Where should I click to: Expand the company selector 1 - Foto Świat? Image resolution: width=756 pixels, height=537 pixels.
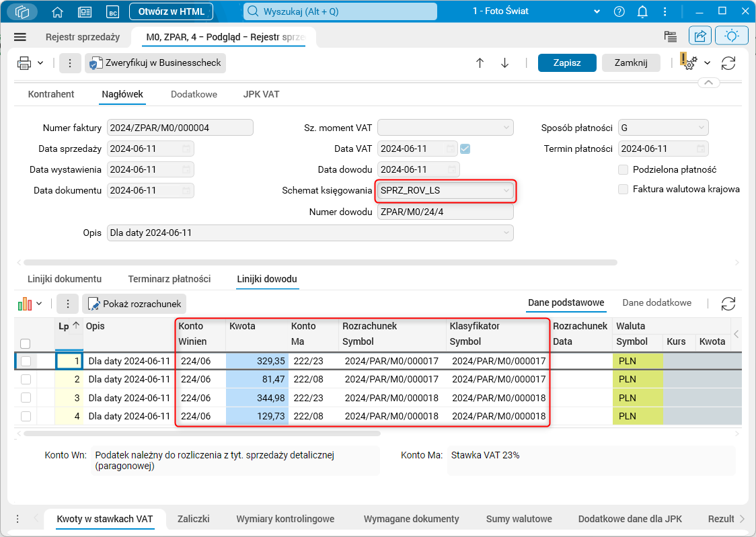tap(597, 11)
